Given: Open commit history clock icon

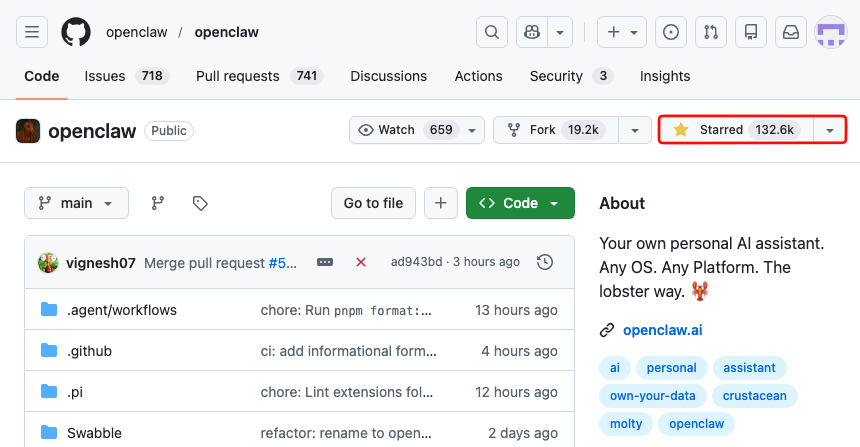Looking at the screenshot, I should click(545, 262).
